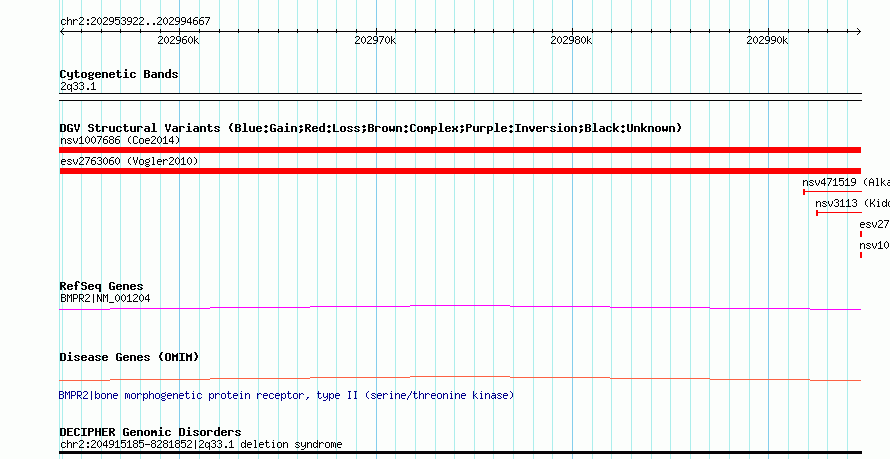This screenshot has width=890, height=459.
Task: Click the chr2:202953922..202994667 coordinate label
Action: [135, 22]
